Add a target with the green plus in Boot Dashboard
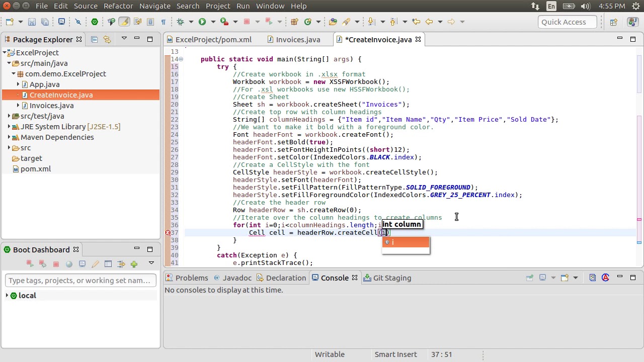 click(x=134, y=264)
